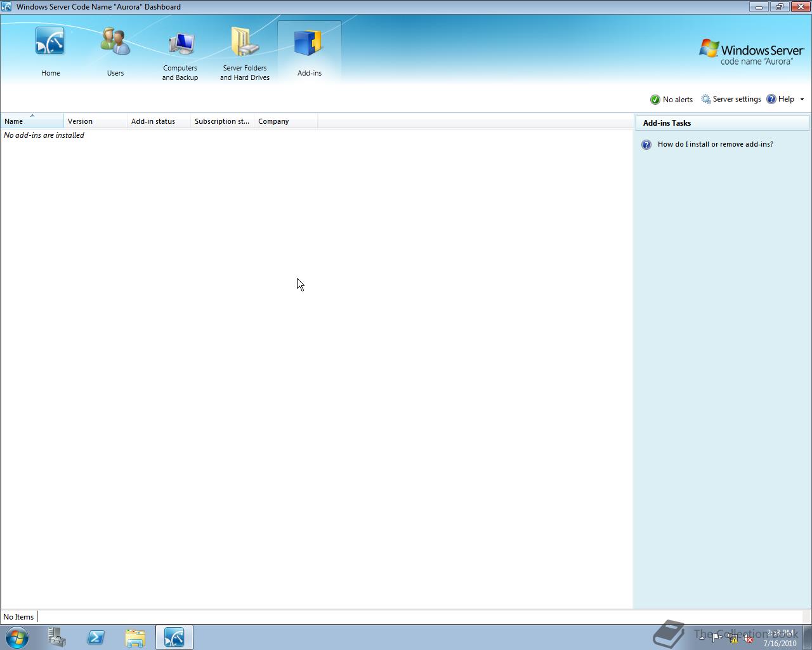Show hidden tray icons arrow
Viewport: 812px width, 650px height.
click(x=702, y=638)
